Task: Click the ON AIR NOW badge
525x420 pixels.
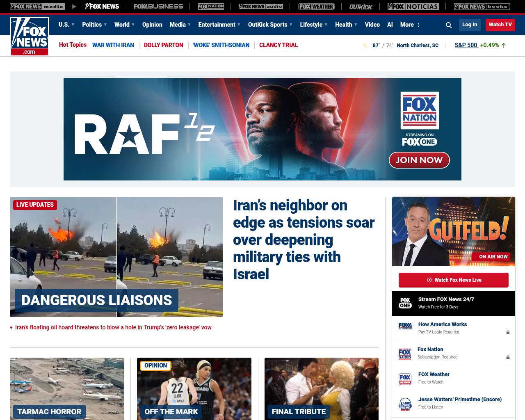Action: tap(491, 257)
